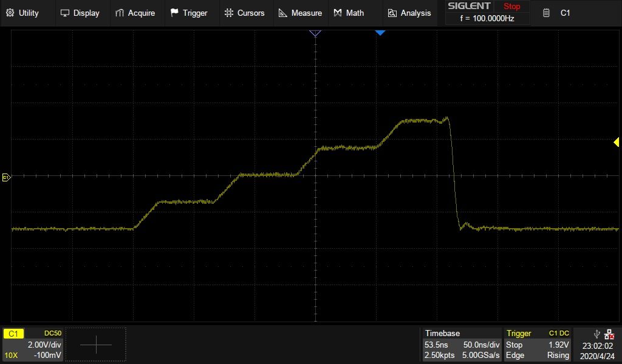Open the Measure menu
This screenshot has width=622, height=364.
coord(300,13)
